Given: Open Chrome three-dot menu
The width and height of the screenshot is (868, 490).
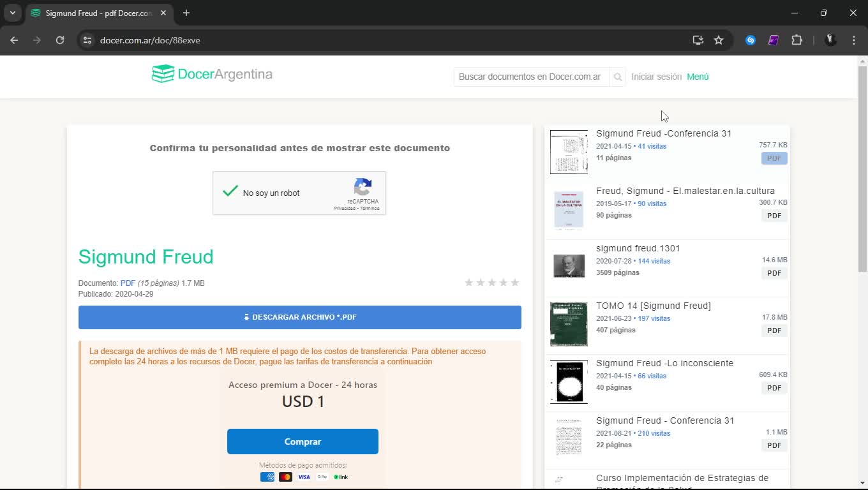Looking at the screenshot, I should tap(853, 40).
